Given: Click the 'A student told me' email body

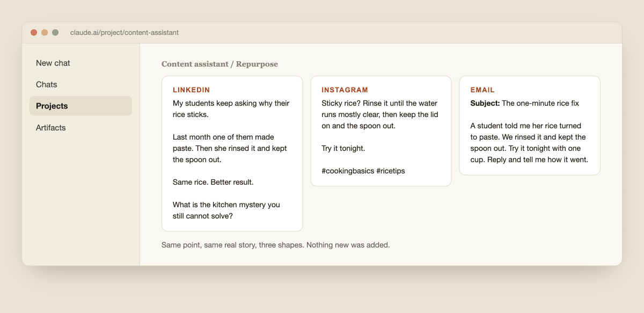Looking at the screenshot, I should click(529, 143).
